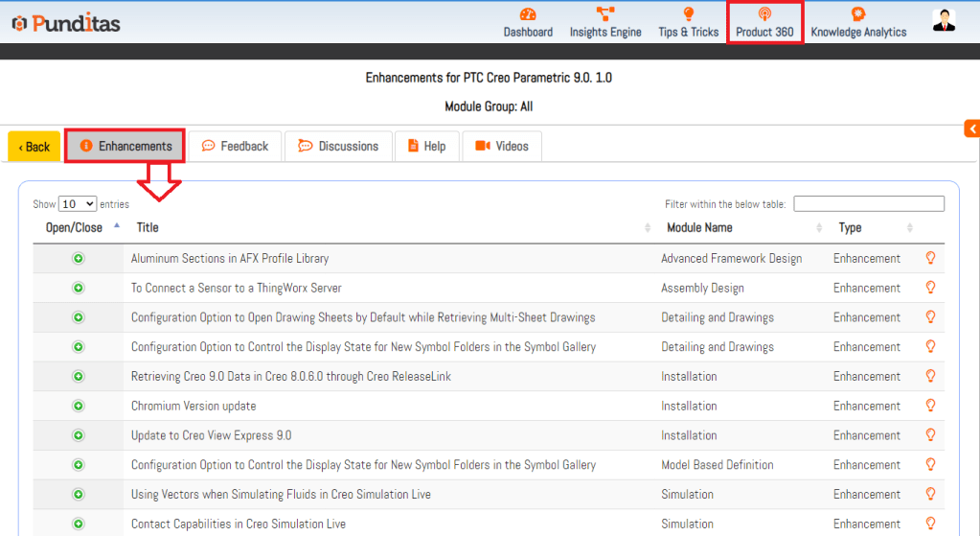This screenshot has height=536, width=980.
Task: Click the Insights Engine icon
Action: pos(605,14)
